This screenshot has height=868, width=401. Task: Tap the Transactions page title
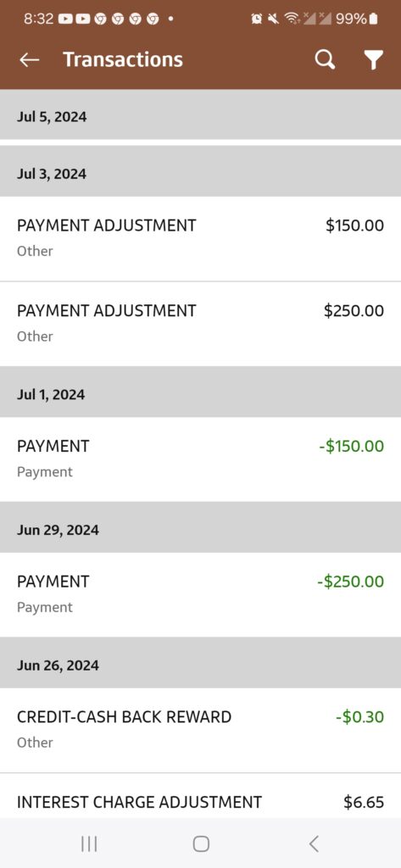pyautogui.click(x=123, y=60)
